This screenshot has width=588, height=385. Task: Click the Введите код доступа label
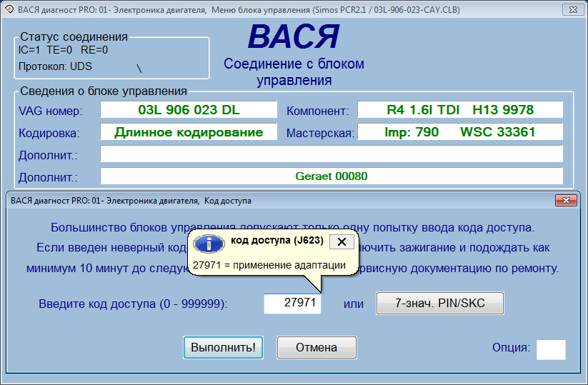point(133,304)
